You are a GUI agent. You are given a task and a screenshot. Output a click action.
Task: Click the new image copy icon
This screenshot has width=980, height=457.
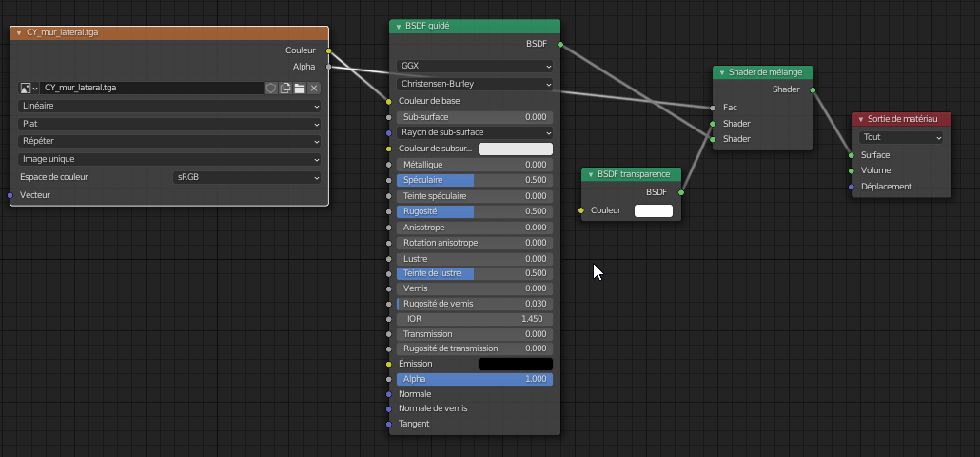(285, 88)
